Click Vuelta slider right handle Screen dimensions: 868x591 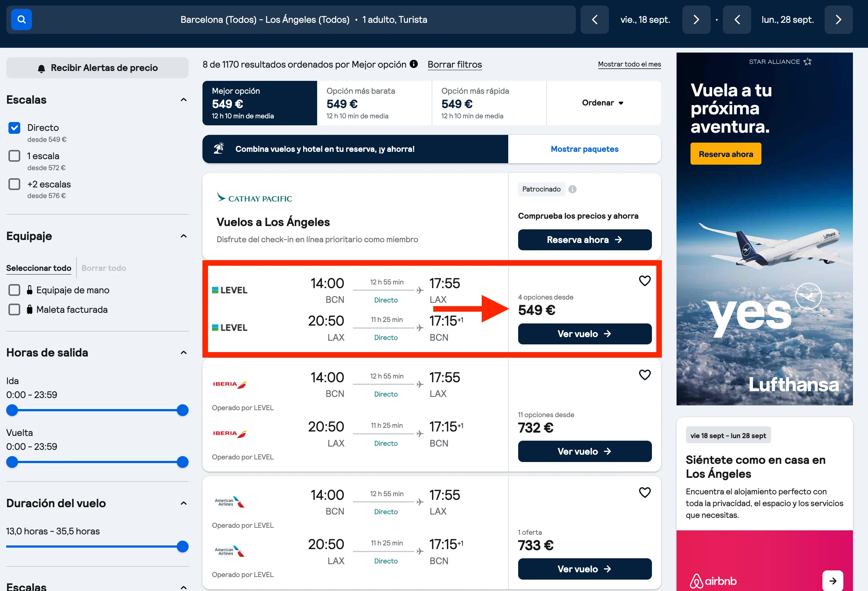(x=183, y=462)
